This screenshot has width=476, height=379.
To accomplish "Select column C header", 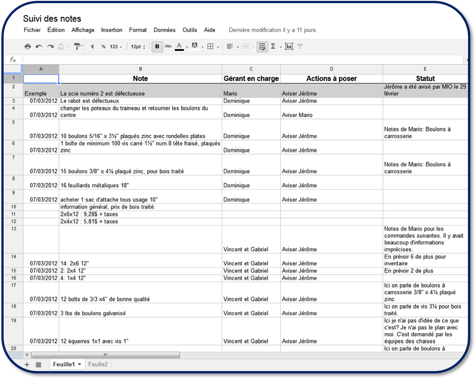I will (x=251, y=69).
